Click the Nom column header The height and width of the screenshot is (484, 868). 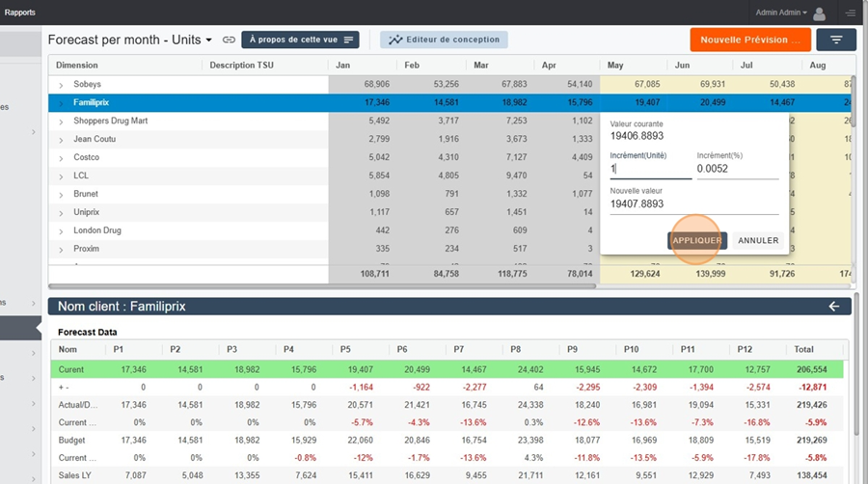pyautogui.click(x=68, y=350)
